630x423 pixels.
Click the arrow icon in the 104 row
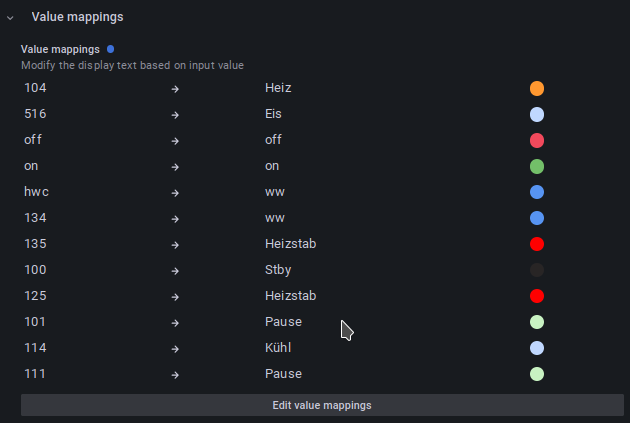(x=175, y=89)
